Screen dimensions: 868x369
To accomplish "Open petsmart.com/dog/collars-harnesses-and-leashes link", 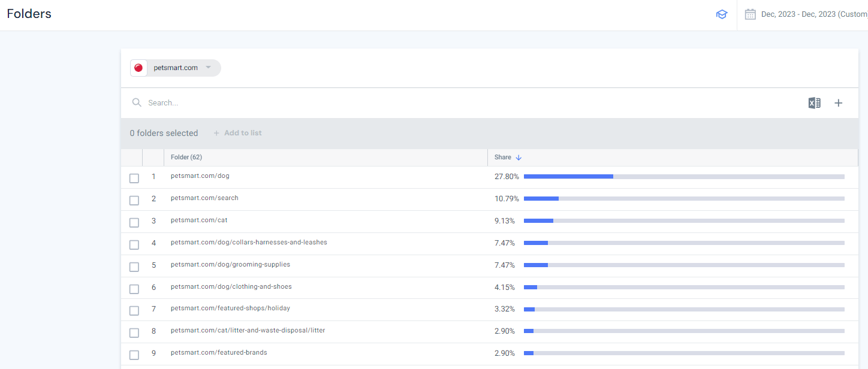I will [249, 243].
